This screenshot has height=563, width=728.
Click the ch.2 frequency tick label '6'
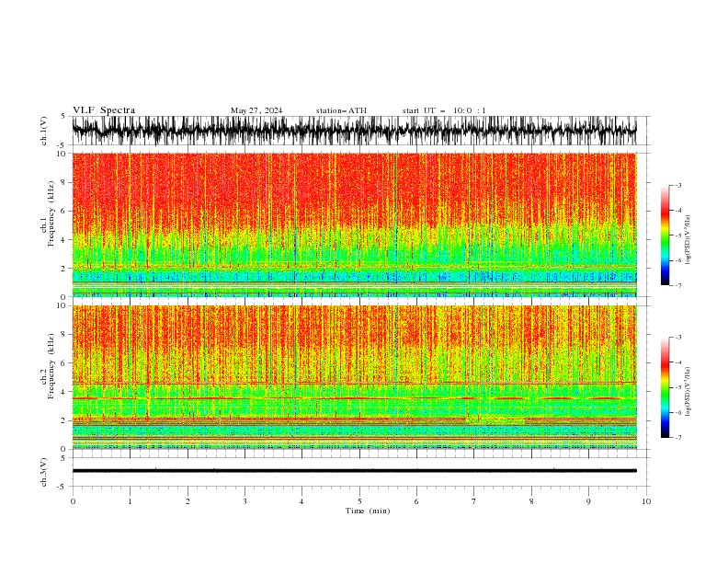[x=64, y=363]
